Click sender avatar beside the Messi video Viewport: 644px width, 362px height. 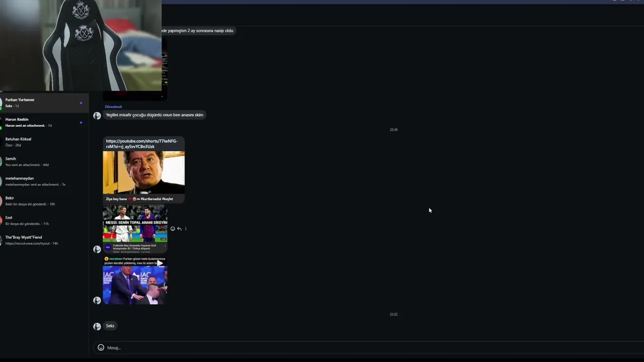point(97,249)
